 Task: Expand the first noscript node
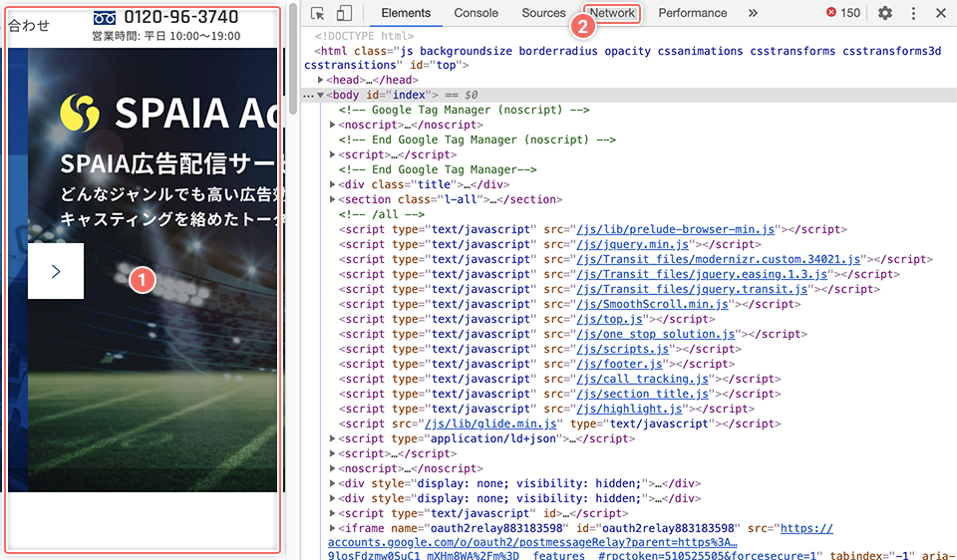[333, 126]
